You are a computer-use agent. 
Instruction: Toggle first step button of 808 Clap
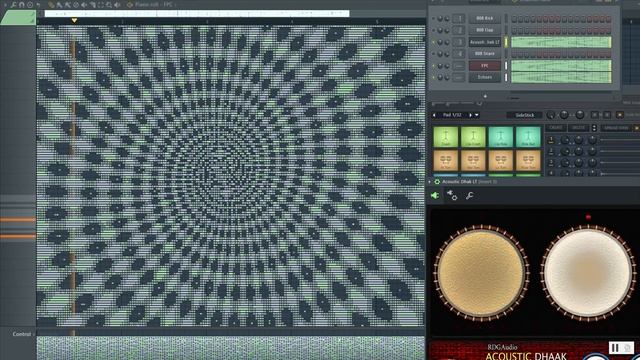pos(514,30)
